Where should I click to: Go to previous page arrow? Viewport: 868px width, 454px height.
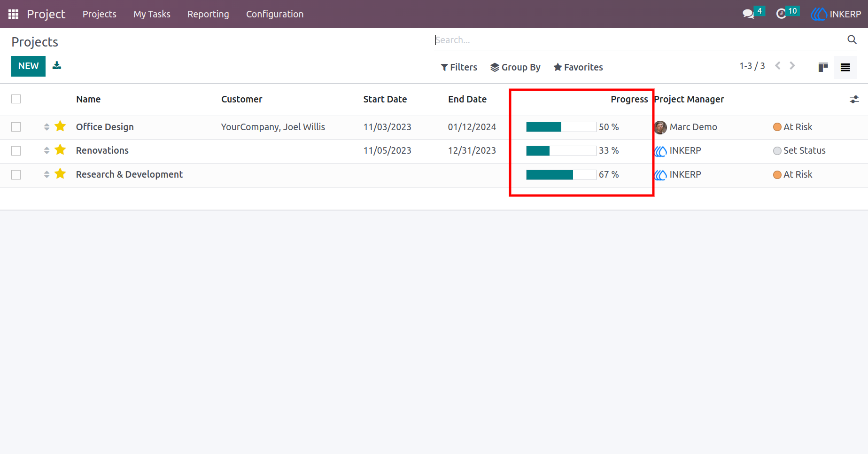[x=778, y=66]
